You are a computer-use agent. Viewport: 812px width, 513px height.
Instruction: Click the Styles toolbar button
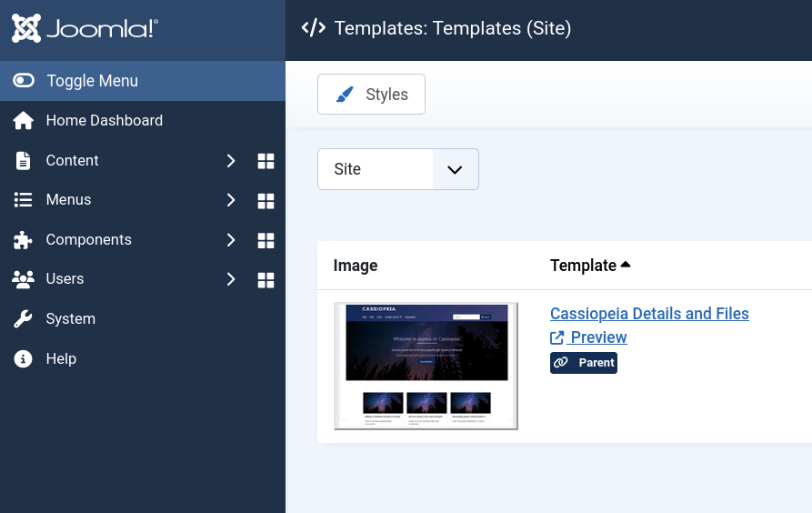[371, 95]
